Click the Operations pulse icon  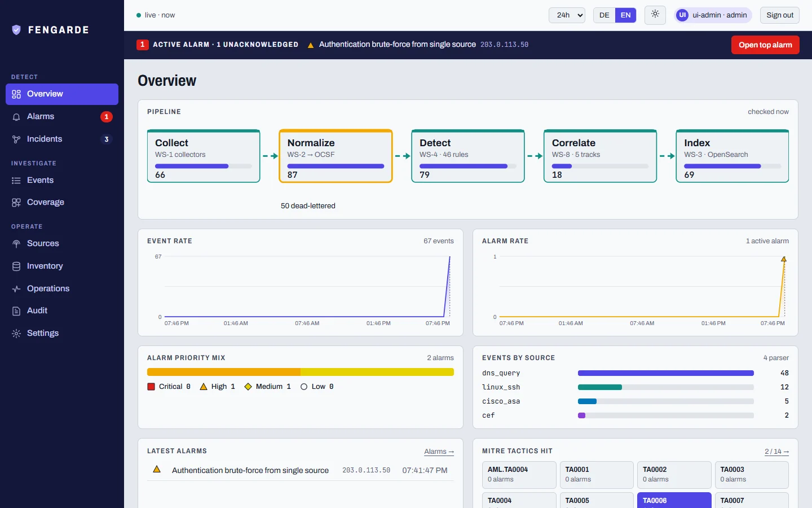click(16, 289)
